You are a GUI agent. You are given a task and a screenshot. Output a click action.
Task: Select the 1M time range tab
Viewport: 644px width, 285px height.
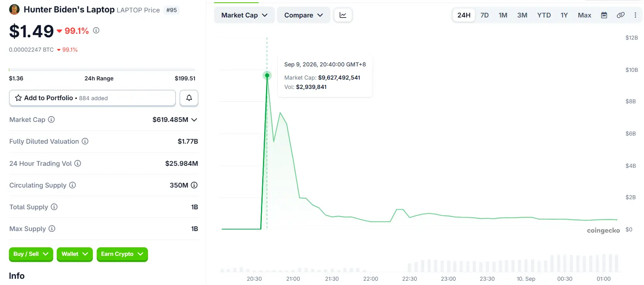pos(503,15)
